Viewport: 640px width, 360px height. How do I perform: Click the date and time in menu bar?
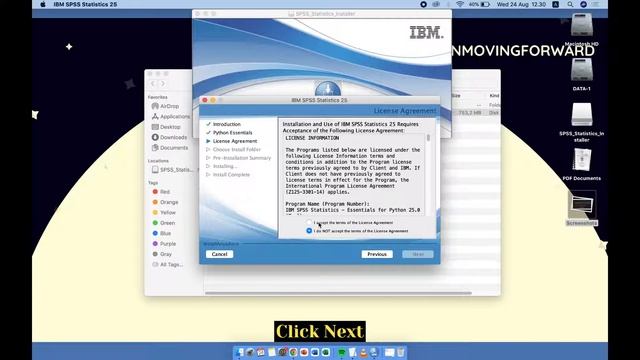coord(521,4)
